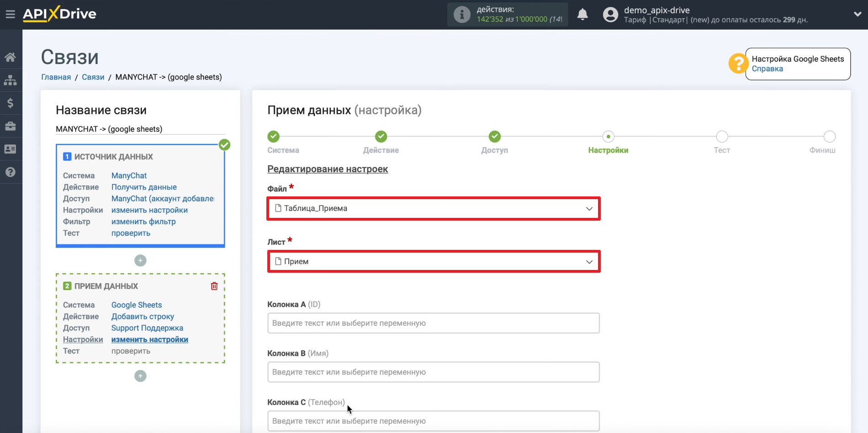Click the source block green checkmark
Image resolution: width=868 pixels, height=433 pixels.
224,145
